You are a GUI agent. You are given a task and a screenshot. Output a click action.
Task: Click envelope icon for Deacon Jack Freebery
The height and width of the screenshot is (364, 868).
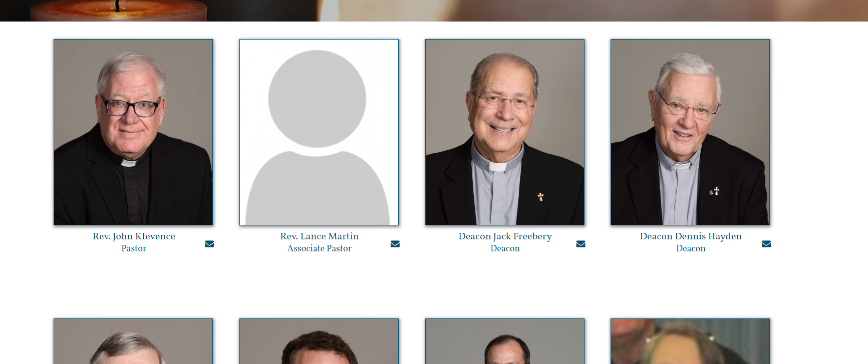click(x=581, y=244)
